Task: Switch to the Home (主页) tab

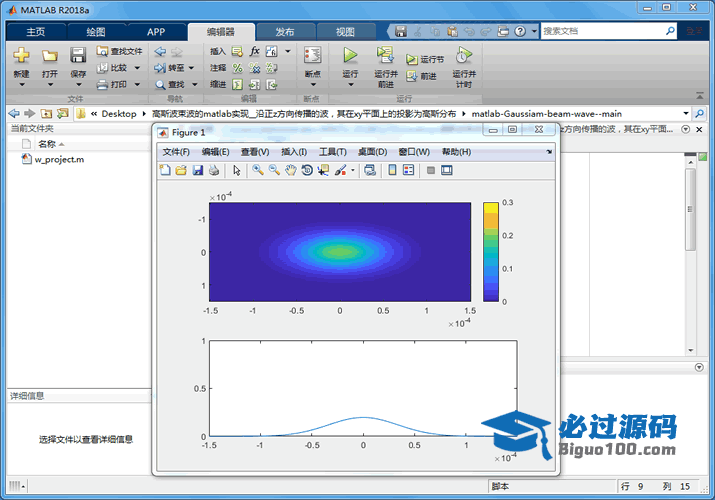Action: tap(36, 32)
